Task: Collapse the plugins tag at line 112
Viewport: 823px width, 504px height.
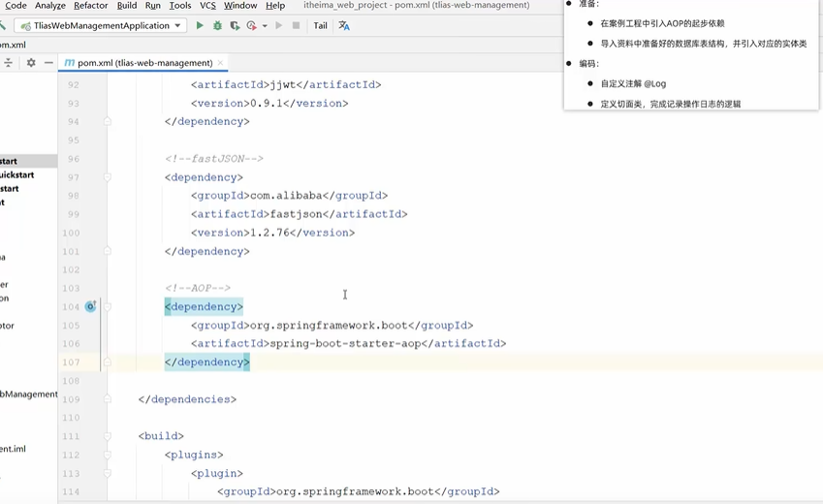Action: pos(107,455)
